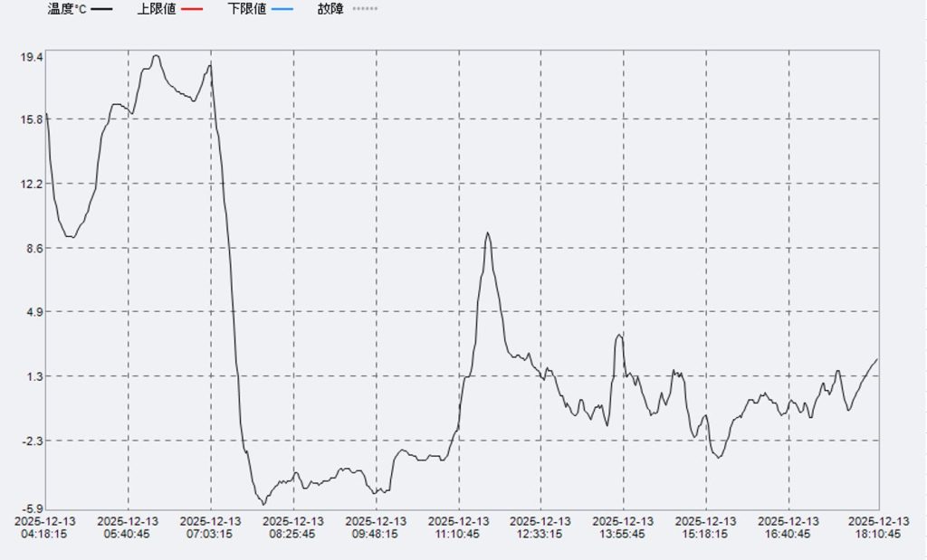Click the -5.9 y-axis minimum label

[33, 509]
